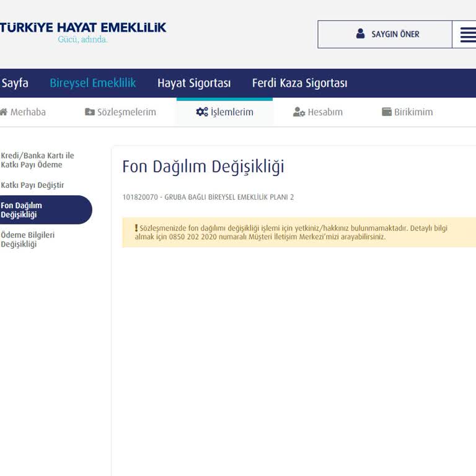Open the Katkı Payı Değiştir link

[32, 185]
